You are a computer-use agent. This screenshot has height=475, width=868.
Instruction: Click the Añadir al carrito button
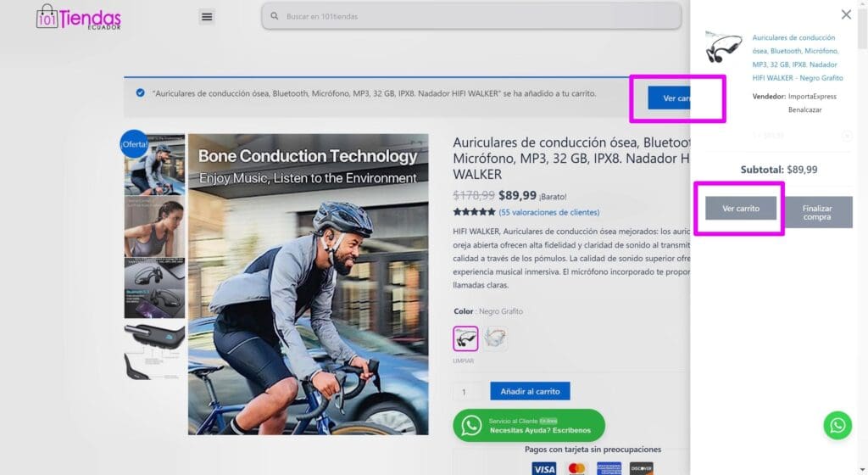(x=530, y=391)
